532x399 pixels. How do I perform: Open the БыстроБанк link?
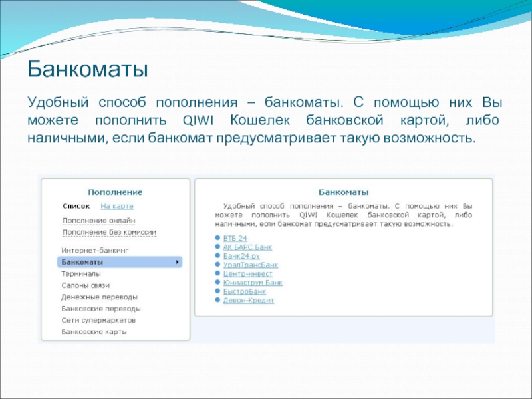[x=244, y=291]
